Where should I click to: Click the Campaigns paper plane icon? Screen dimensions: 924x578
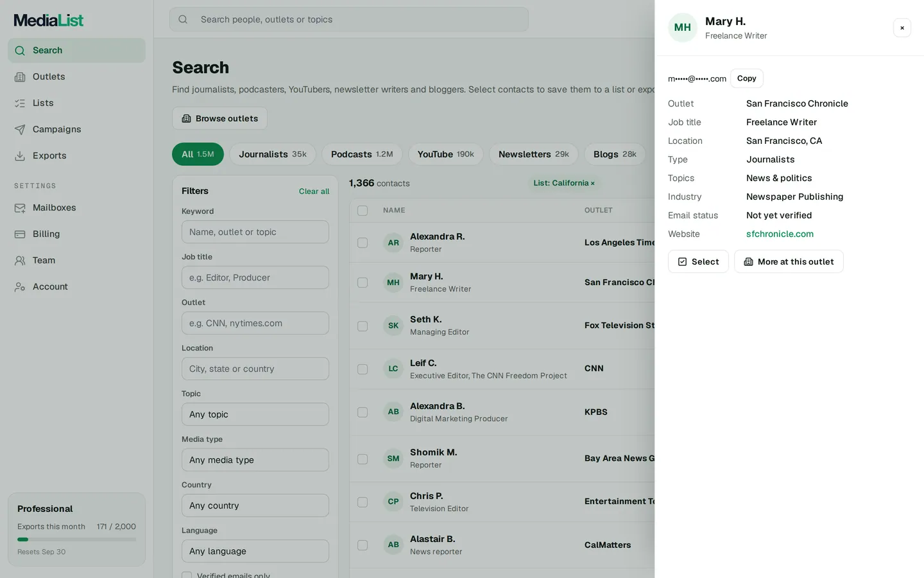tap(20, 130)
